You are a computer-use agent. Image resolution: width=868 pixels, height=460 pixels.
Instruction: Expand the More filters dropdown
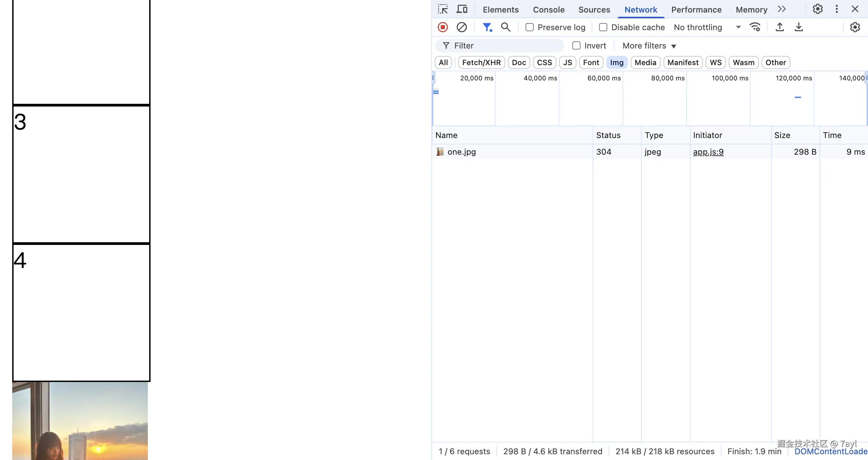click(649, 45)
